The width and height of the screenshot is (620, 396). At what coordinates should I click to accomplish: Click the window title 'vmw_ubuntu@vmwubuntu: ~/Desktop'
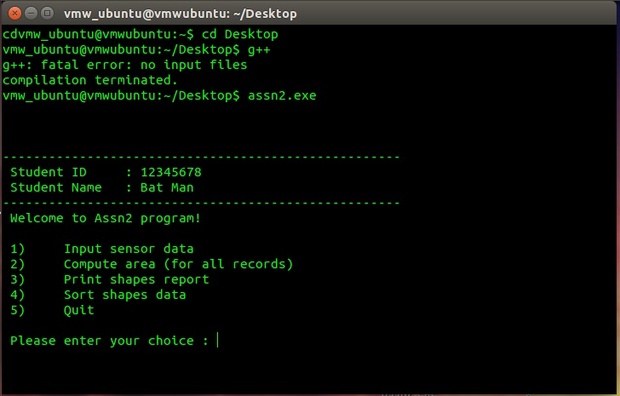pos(180,14)
